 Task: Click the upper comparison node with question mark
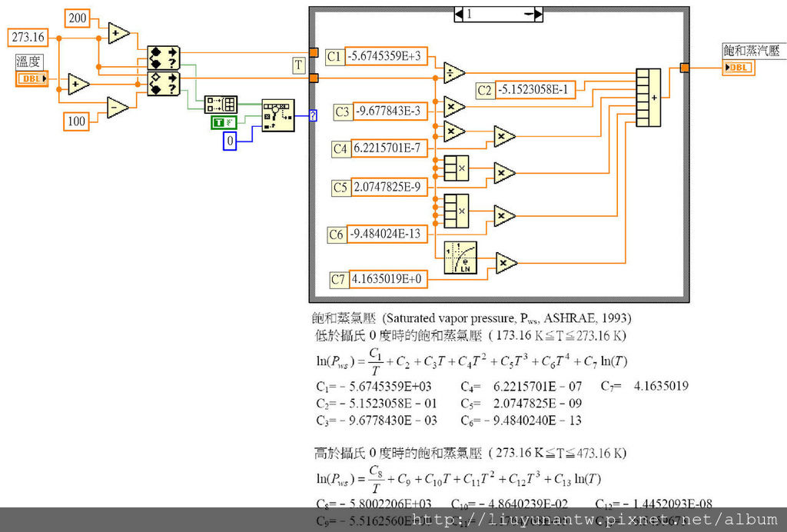(164, 58)
